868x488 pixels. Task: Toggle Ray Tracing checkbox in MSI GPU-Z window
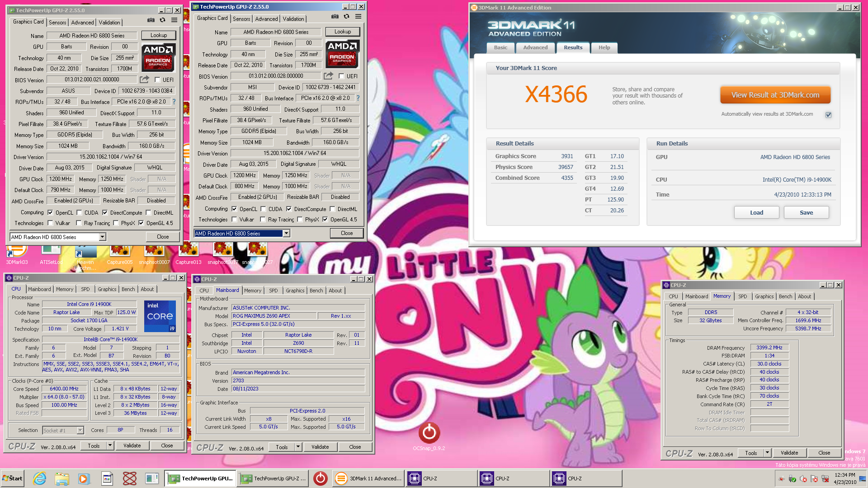click(x=263, y=220)
